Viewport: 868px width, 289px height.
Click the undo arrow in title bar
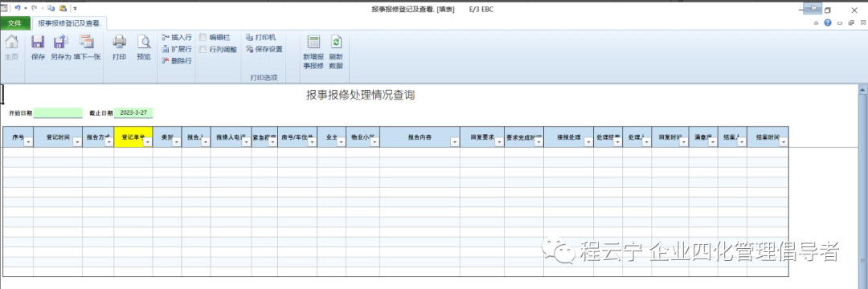tap(17, 8)
